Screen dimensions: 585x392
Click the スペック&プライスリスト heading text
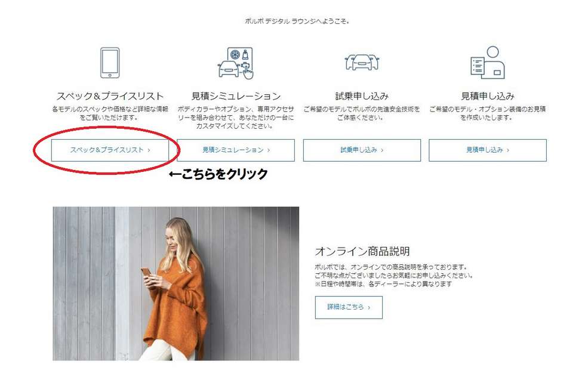point(110,96)
